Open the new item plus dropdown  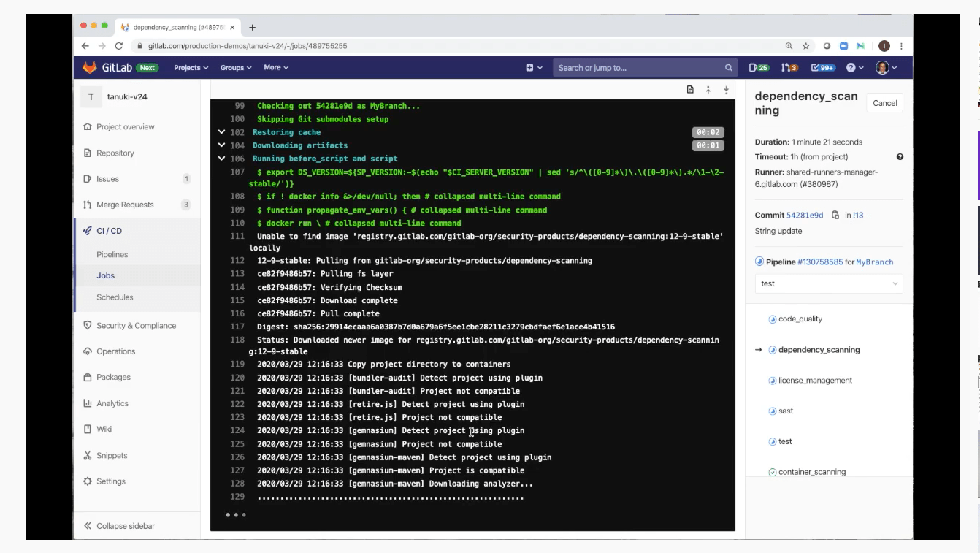point(534,68)
